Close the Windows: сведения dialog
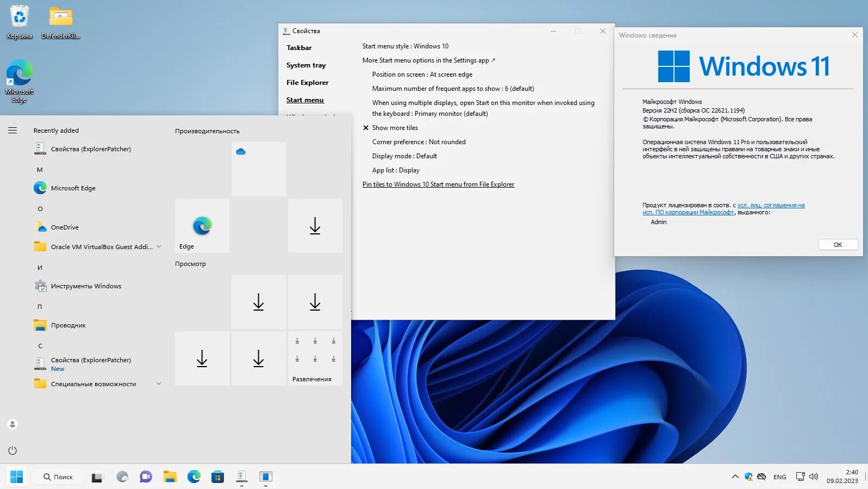Image resolution: width=868 pixels, height=489 pixels. pyautogui.click(x=855, y=35)
